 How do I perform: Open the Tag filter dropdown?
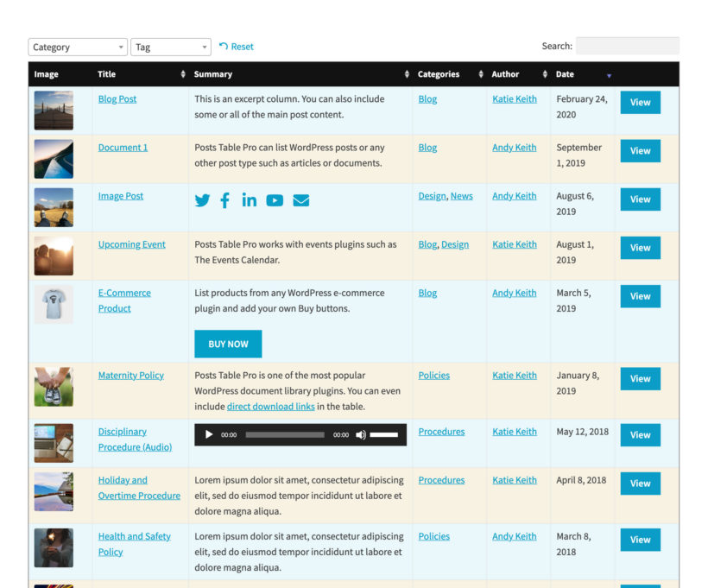point(170,47)
